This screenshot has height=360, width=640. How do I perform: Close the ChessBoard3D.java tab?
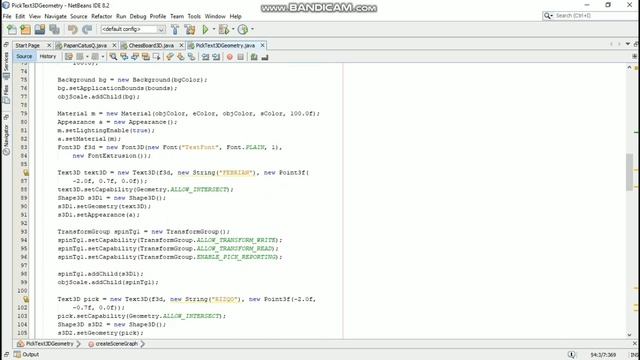(x=182, y=45)
